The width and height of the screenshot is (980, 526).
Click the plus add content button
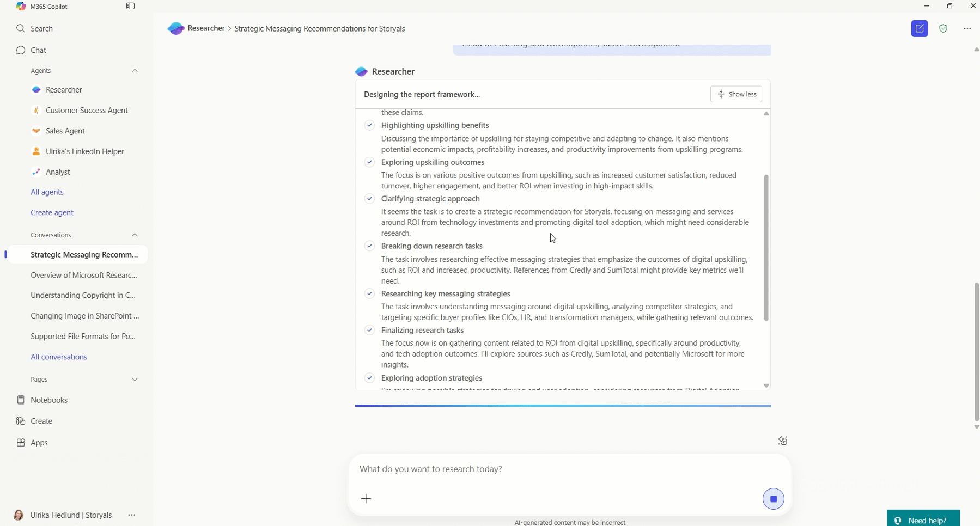coord(366,499)
